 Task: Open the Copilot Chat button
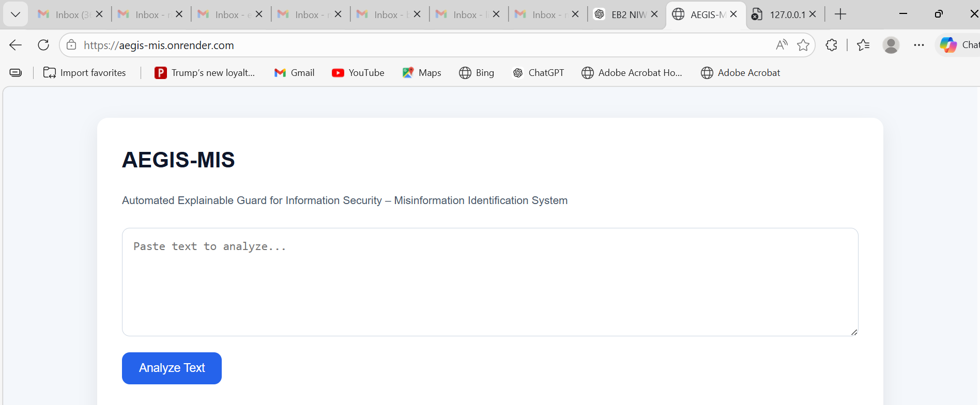point(959,45)
